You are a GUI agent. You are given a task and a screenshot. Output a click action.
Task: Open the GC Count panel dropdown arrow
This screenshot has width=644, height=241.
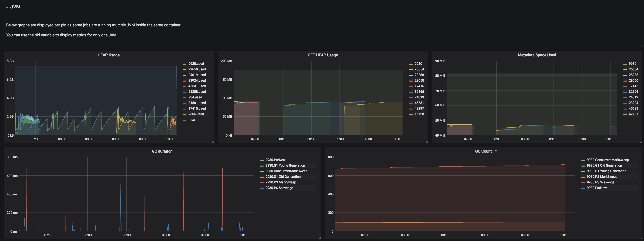[x=496, y=151]
